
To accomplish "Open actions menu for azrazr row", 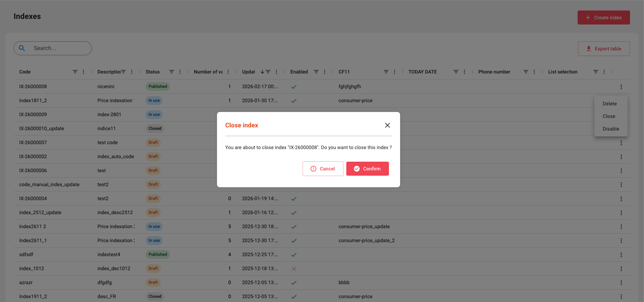I will coord(621,283).
